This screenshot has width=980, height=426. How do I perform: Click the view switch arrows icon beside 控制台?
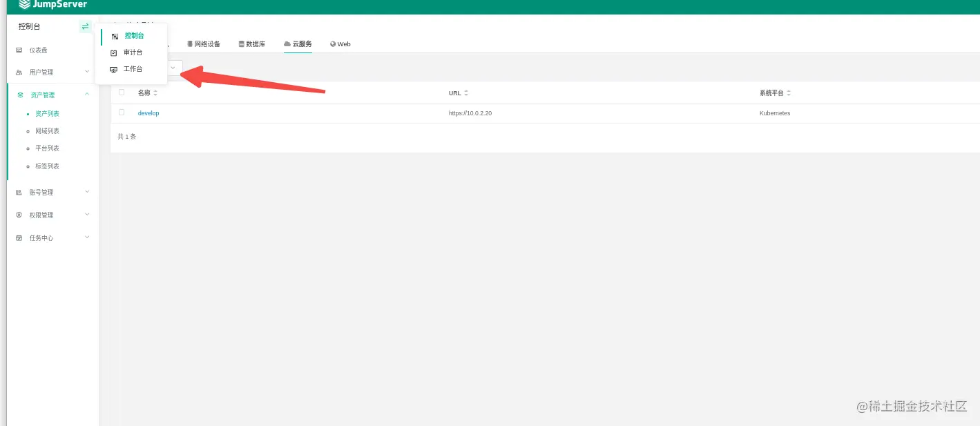tap(85, 27)
